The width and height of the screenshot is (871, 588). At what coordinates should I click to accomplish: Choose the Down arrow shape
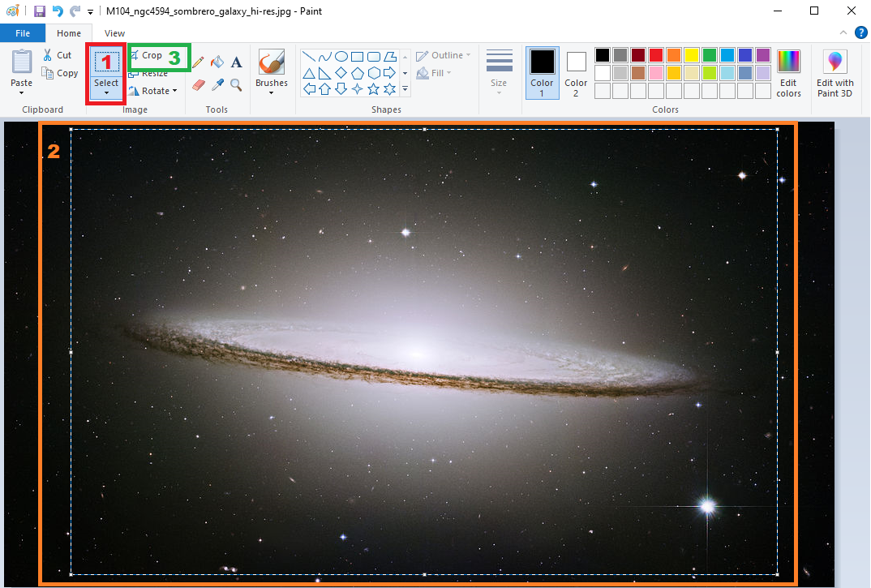341,89
